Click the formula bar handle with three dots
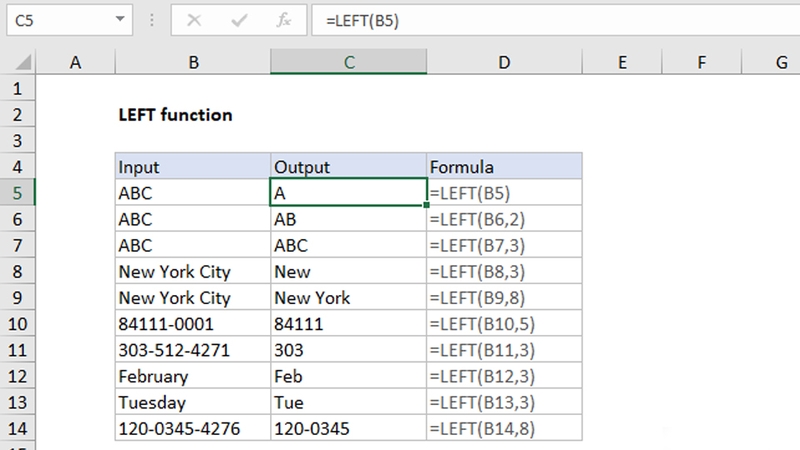Viewport: 800px width, 450px height. (x=152, y=20)
